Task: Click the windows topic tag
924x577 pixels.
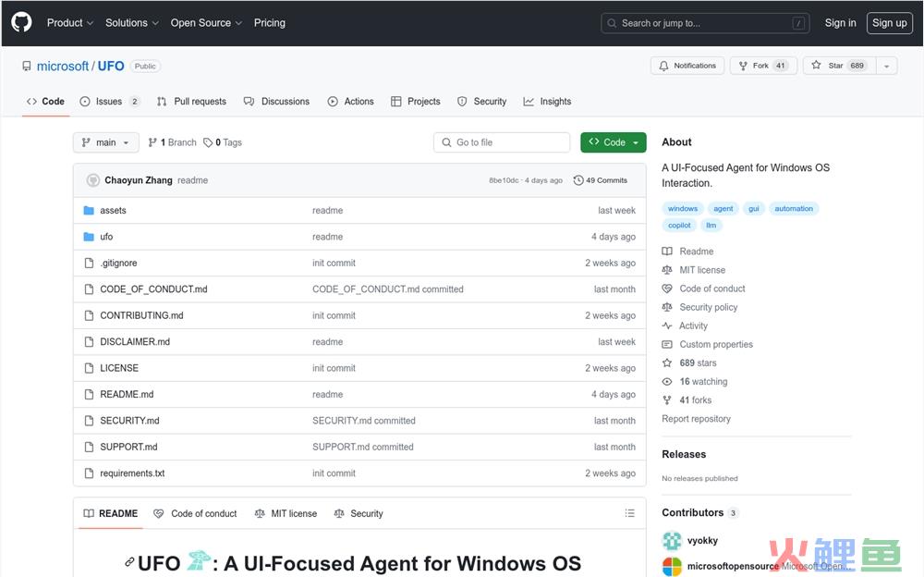Action: pos(683,208)
